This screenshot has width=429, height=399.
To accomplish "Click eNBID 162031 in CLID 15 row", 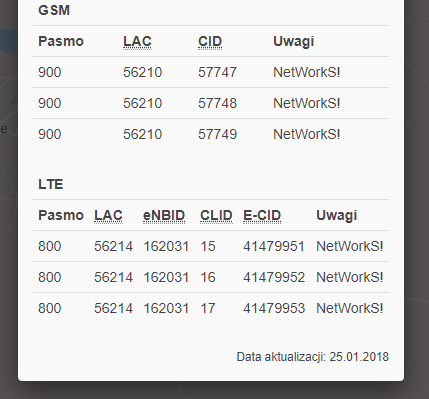I will click(x=166, y=246).
